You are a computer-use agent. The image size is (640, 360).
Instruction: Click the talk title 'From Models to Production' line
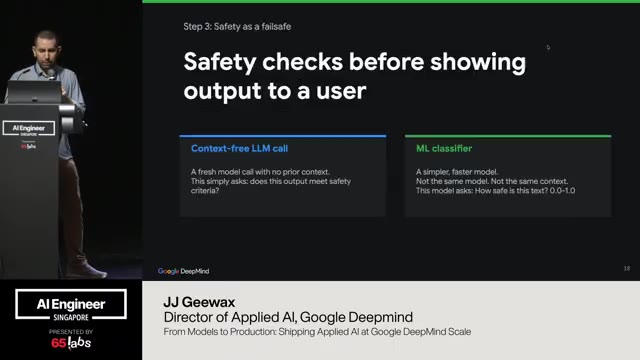coord(317,332)
